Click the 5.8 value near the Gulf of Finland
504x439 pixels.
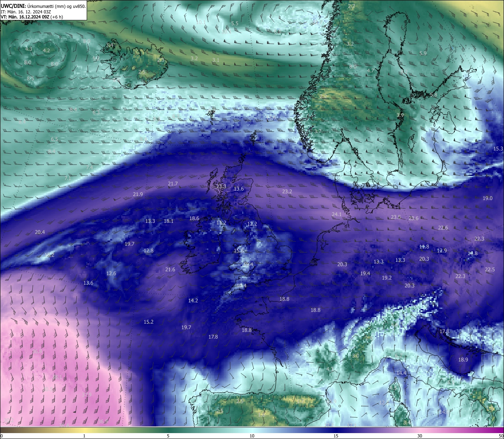coord(434,95)
